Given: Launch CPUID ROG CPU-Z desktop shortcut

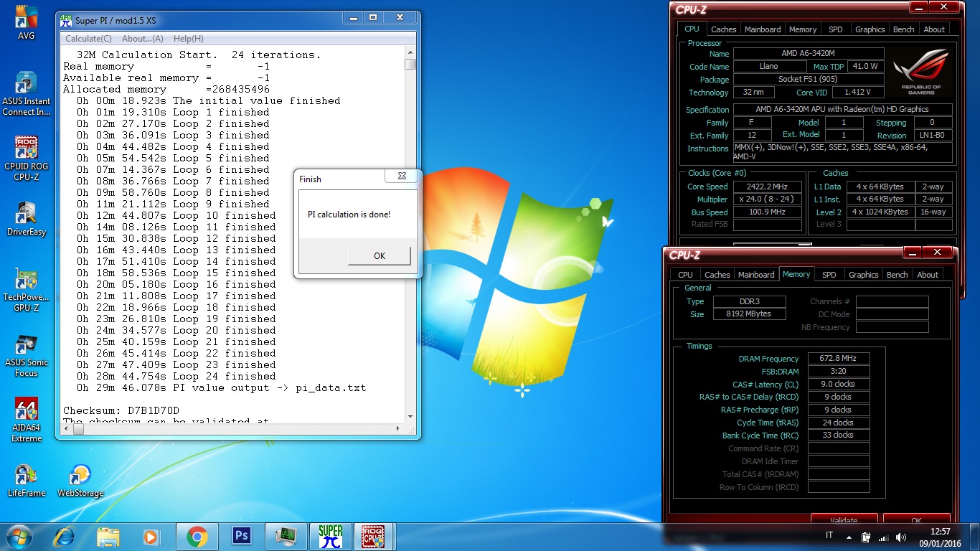Looking at the screenshot, I should [26, 159].
